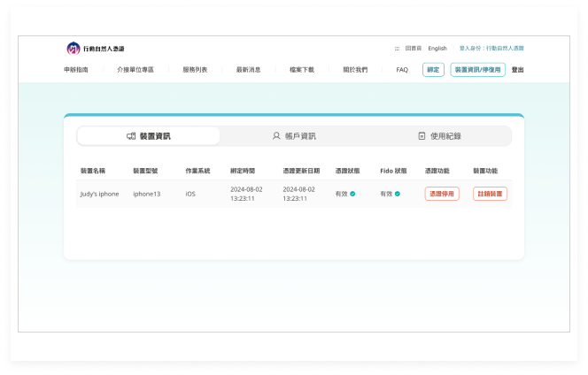This screenshot has width=588, height=375.
Task: Click the sitemap dots icon in top bar
Action: click(x=397, y=49)
